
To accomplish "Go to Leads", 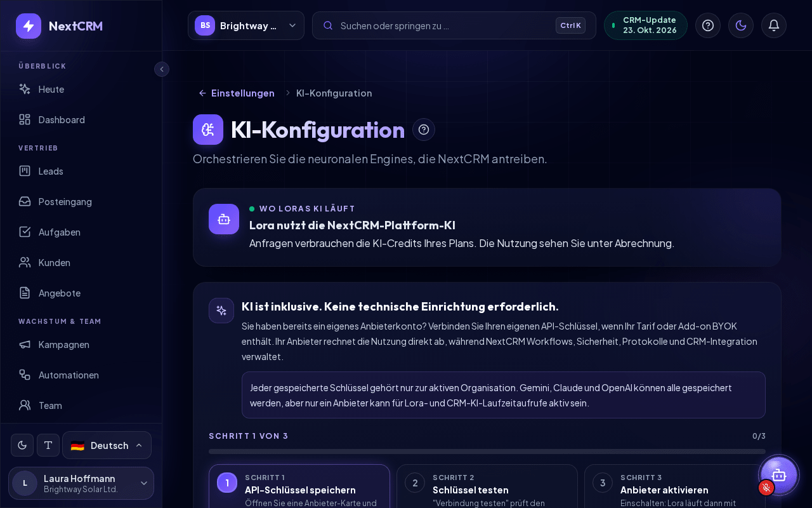I will (x=81, y=171).
